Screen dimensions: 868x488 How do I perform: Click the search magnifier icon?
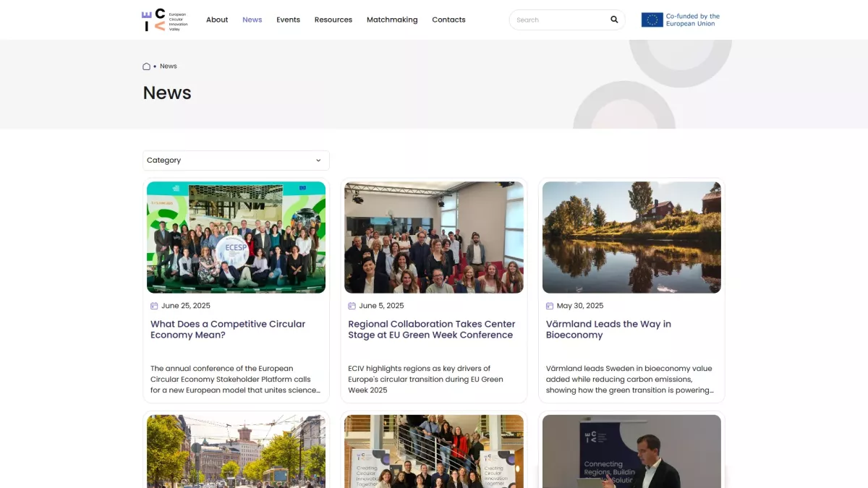(x=613, y=20)
